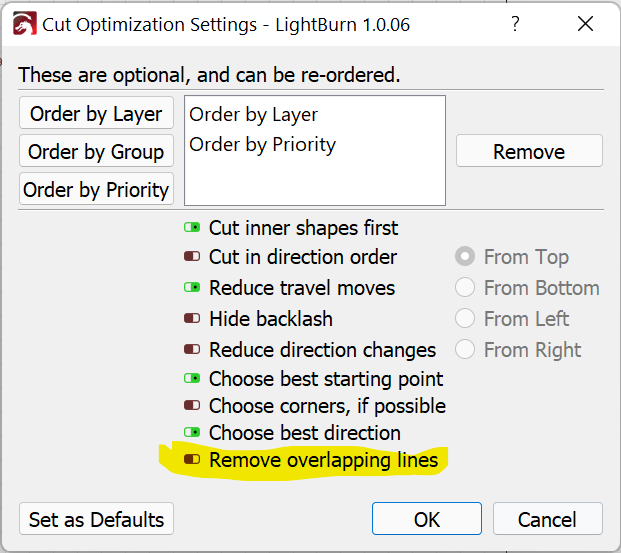Click the LightBurn app icon in title bar
621x553 pixels.
point(25,23)
